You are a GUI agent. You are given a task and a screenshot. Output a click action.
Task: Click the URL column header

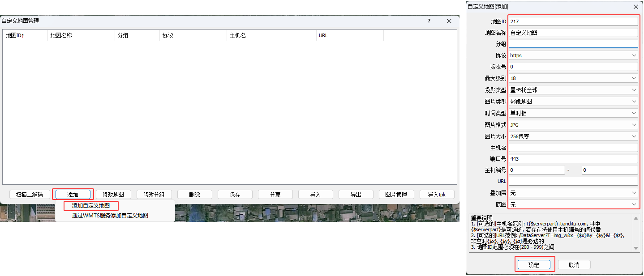tap(350, 35)
